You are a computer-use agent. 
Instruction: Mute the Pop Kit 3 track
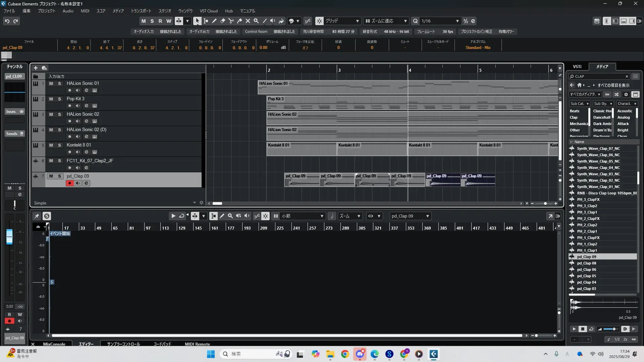tap(51, 99)
